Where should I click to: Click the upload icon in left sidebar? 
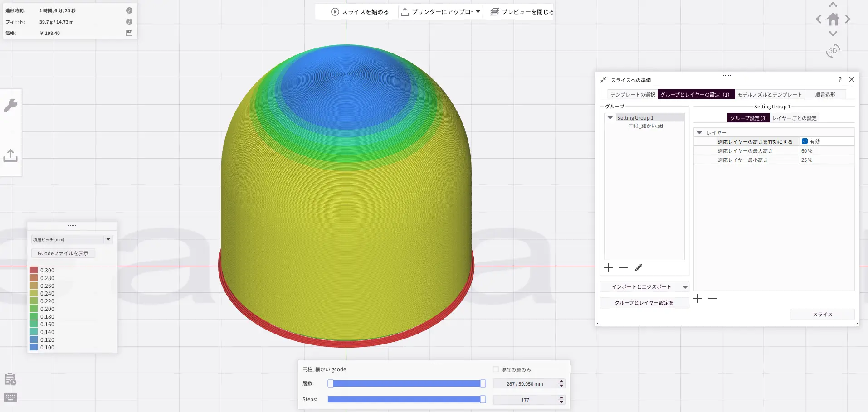(x=10, y=155)
